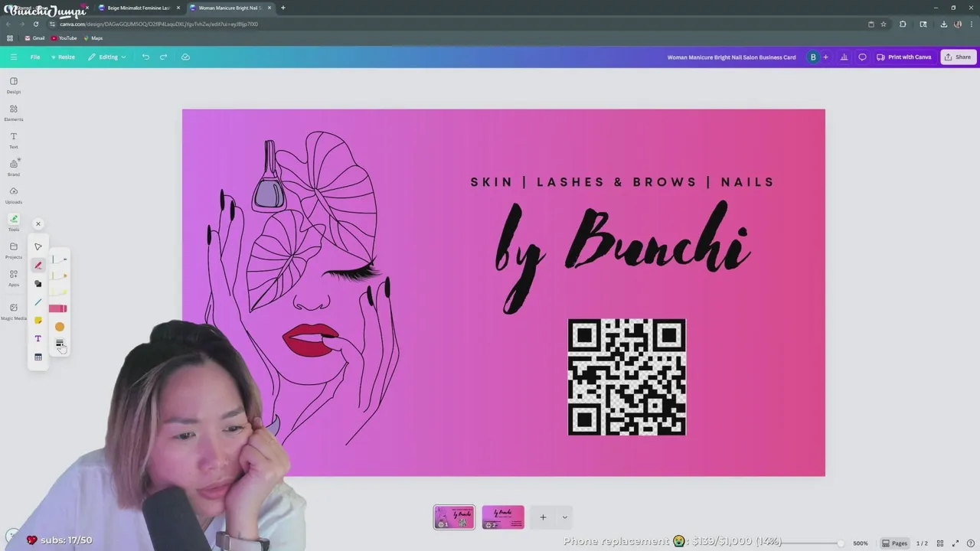
Task: Open the grid view icon
Action: (x=940, y=543)
